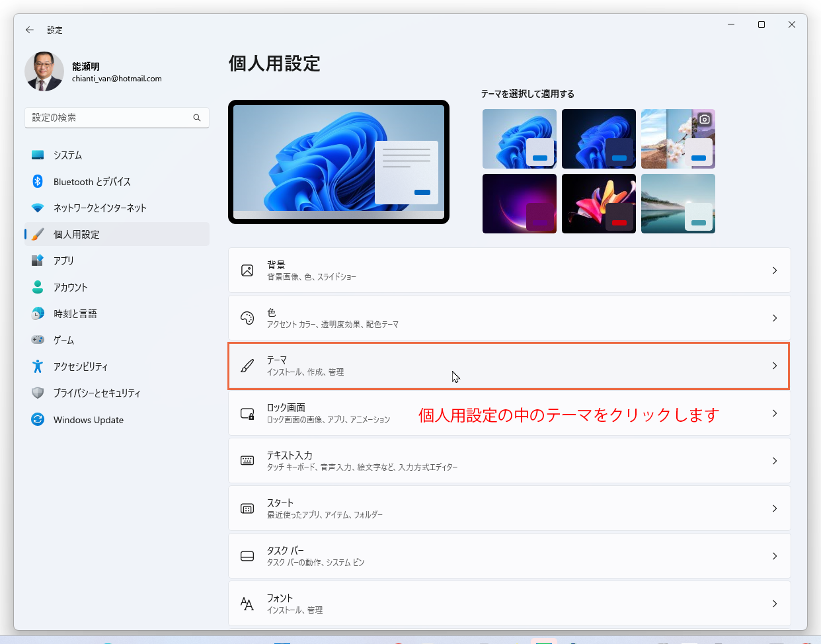821x644 pixels.
Task: Open テーマ via its right chevron
Action: point(775,366)
